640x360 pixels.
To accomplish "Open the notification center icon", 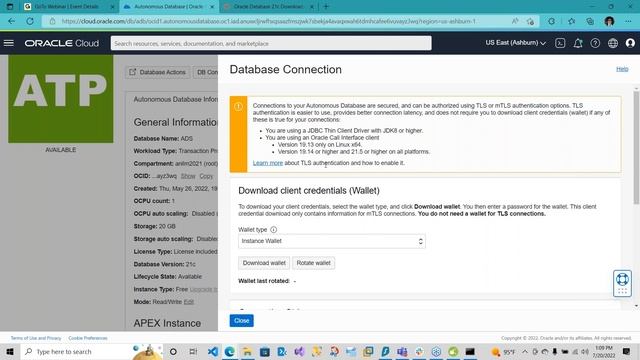I will click(627, 351).
